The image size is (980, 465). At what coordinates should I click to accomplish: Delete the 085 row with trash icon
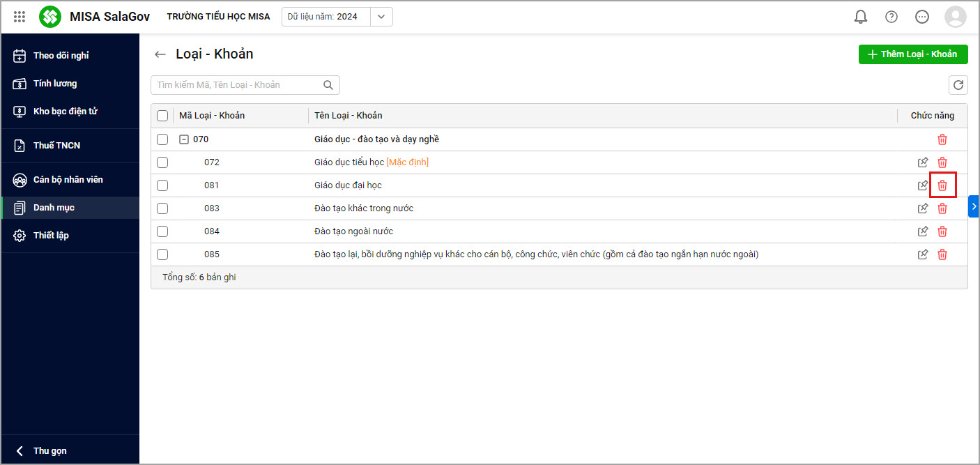click(x=942, y=254)
